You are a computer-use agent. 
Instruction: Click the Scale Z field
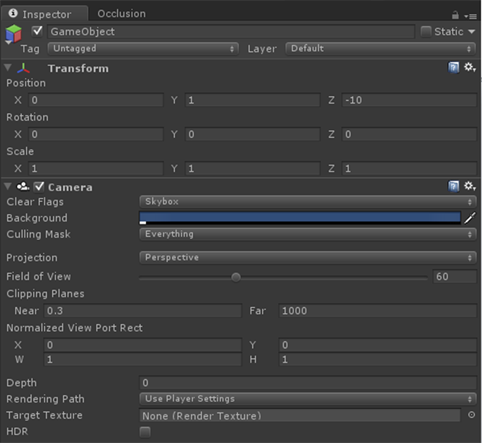(x=409, y=168)
